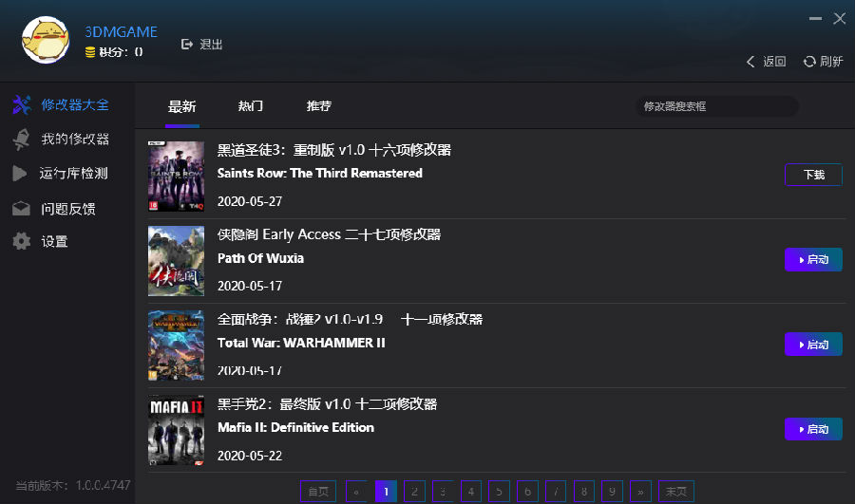Click the 退出 logout icon
Screen dimensions: 855x504
187,45
